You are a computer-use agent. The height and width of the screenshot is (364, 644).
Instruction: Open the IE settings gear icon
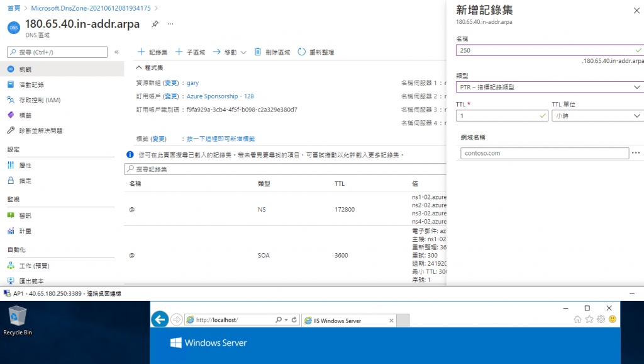click(x=601, y=319)
